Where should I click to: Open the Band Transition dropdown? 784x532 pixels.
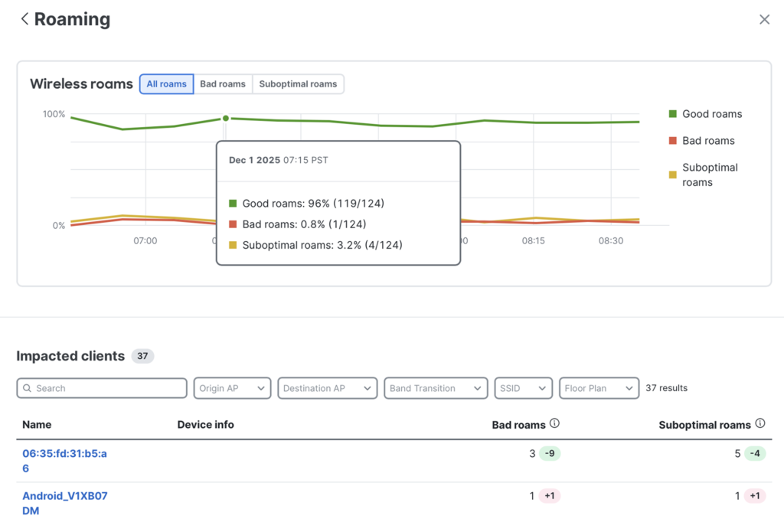[x=435, y=388]
